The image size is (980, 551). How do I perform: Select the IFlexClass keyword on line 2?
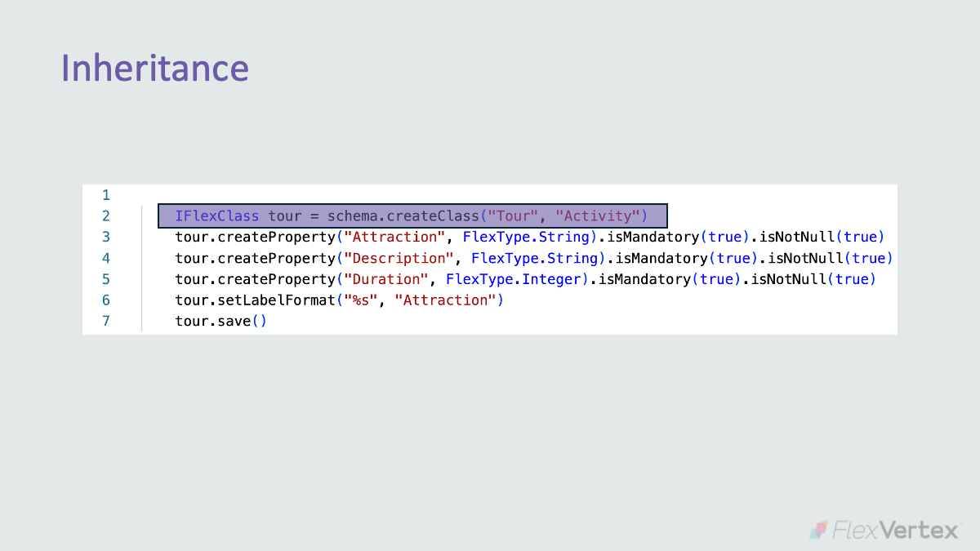(216, 216)
